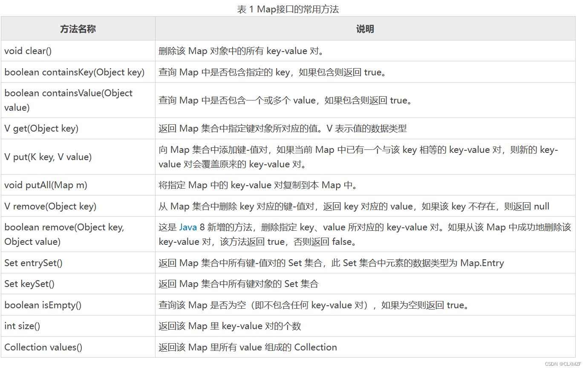Select the cell "Set entrySet()"
The height and width of the screenshot is (370, 588).
[x=78, y=263]
